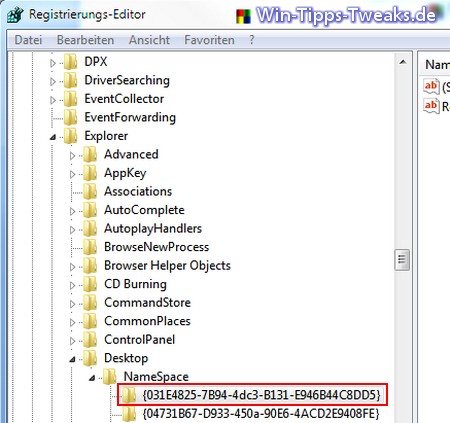This screenshot has height=423, width=450.
Task: Click the AutoComplete folder icon
Action: (x=90, y=210)
